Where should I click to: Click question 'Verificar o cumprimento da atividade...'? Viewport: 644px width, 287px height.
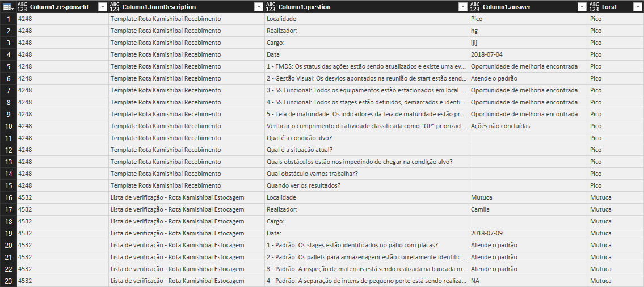(x=367, y=126)
